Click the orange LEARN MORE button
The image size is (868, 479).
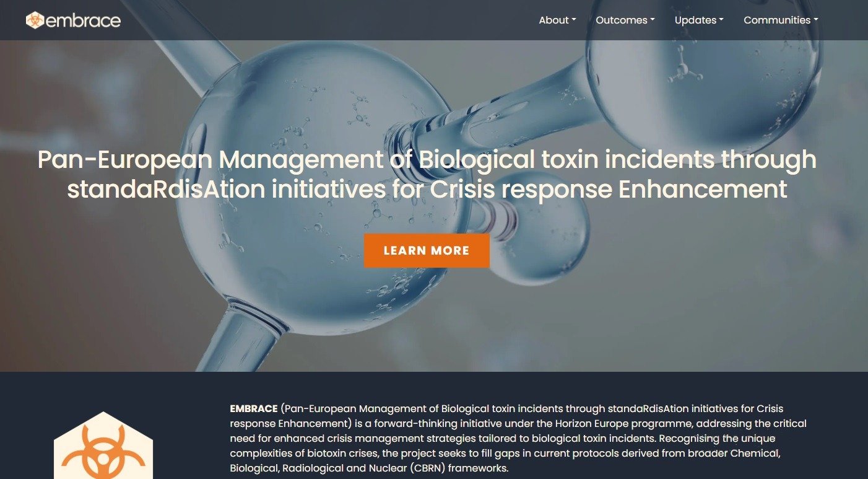(x=427, y=251)
